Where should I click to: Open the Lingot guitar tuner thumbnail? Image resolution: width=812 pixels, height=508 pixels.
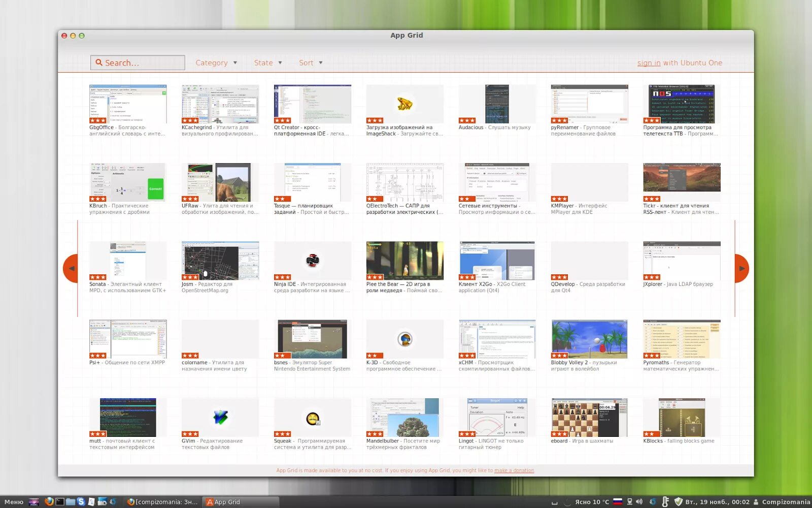(x=497, y=418)
